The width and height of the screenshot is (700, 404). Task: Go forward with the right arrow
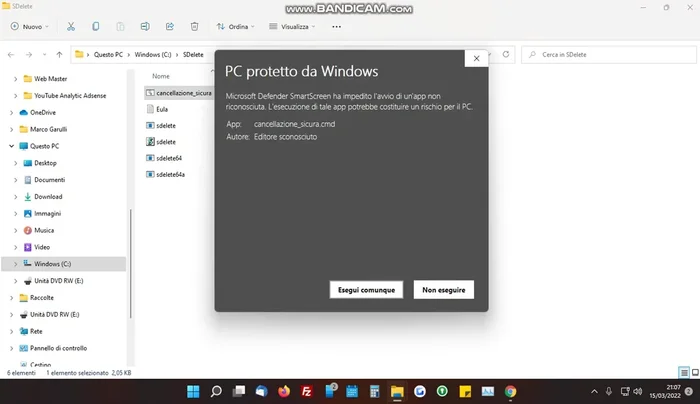click(x=29, y=54)
